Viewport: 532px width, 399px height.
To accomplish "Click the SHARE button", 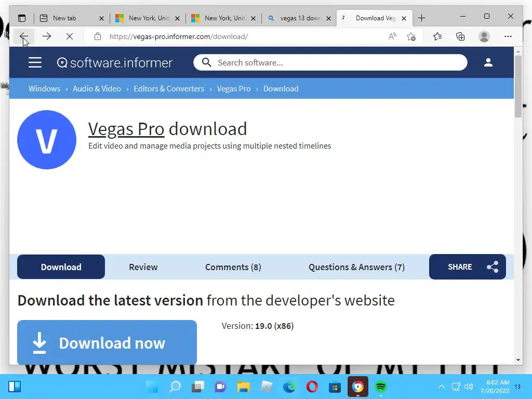I will (467, 267).
